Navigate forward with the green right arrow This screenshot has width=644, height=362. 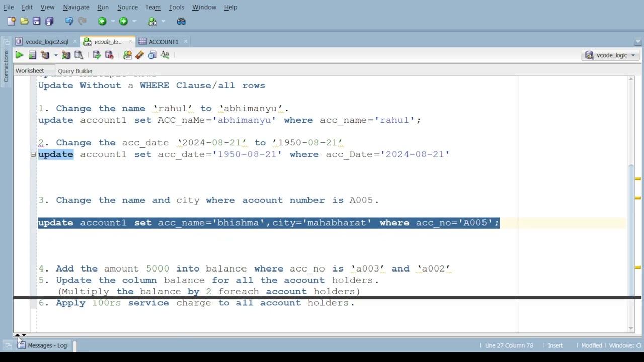point(123,21)
